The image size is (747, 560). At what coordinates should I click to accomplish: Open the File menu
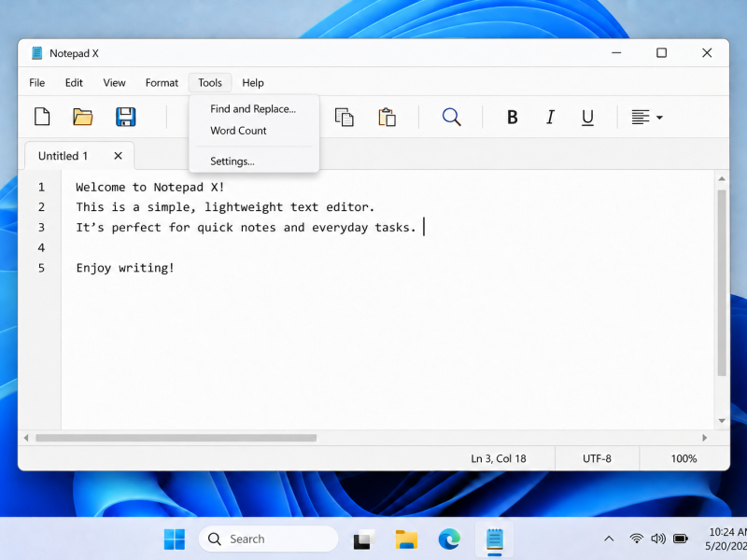pyautogui.click(x=37, y=83)
